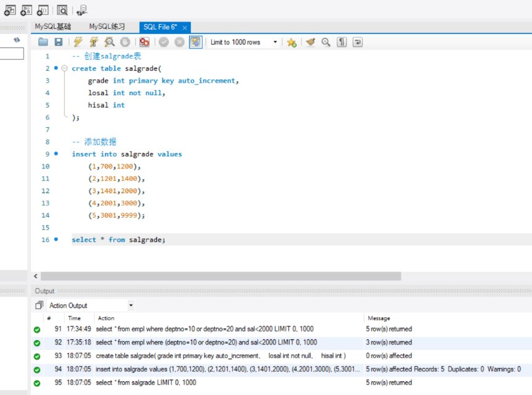Save the script to a file
The width and height of the screenshot is (532, 395).
(58, 42)
